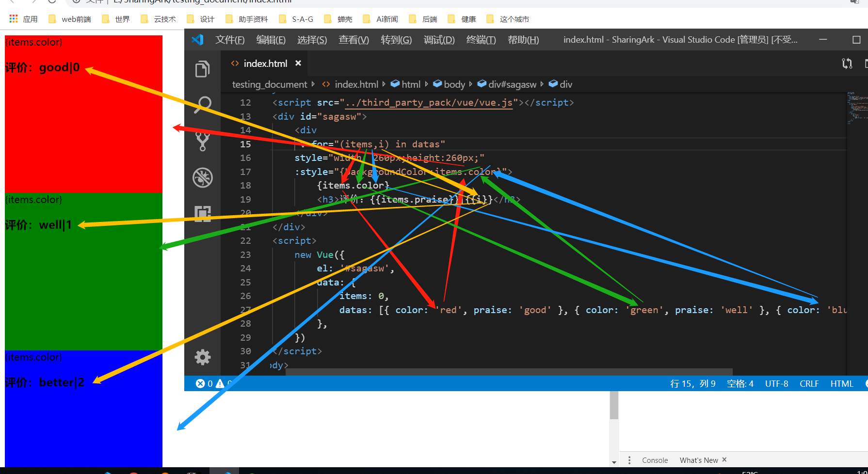
Task: Click the Open Changes compare icon
Action: pyautogui.click(x=847, y=63)
